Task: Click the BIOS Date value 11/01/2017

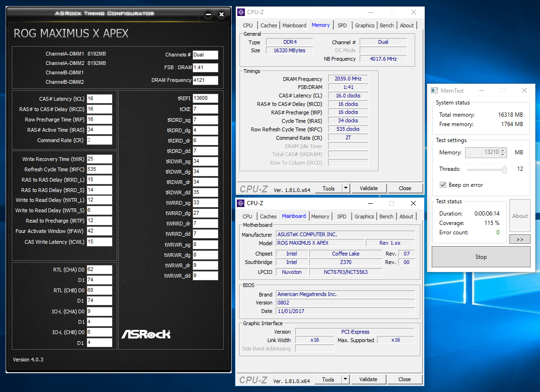Action: [x=346, y=311]
